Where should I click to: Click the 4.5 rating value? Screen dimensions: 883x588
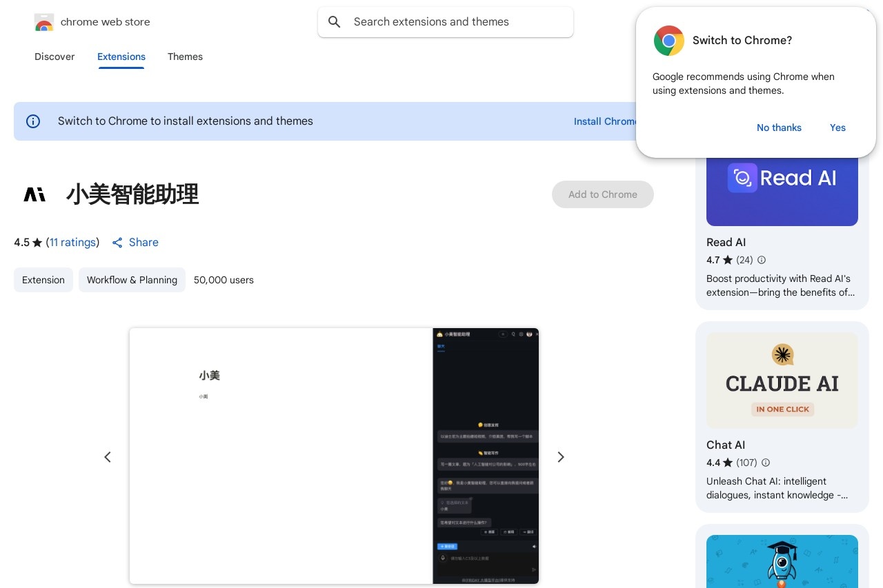(x=21, y=243)
